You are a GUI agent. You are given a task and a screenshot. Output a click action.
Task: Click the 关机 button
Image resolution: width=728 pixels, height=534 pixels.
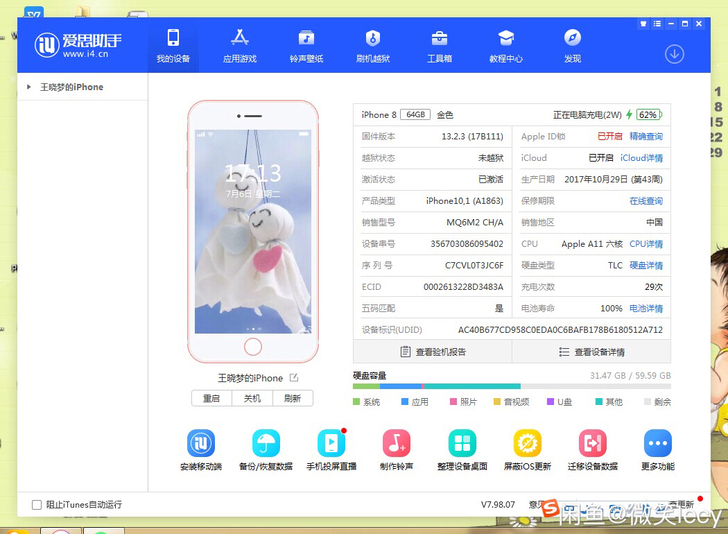(x=252, y=398)
